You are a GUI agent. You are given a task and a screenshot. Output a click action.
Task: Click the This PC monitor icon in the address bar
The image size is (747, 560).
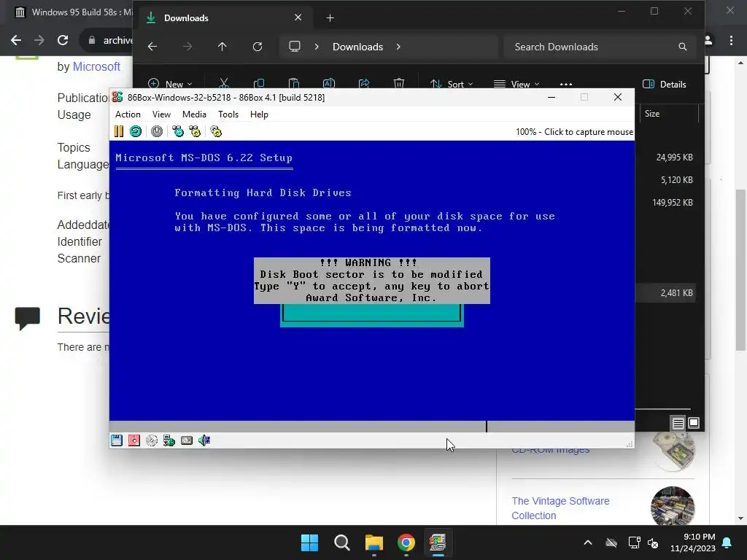pos(295,47)
